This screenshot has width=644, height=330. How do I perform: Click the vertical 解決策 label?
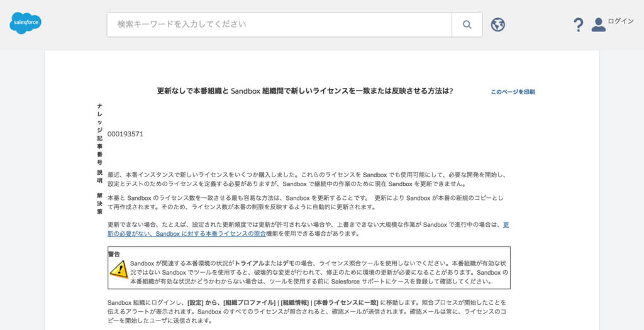point(100,204)
